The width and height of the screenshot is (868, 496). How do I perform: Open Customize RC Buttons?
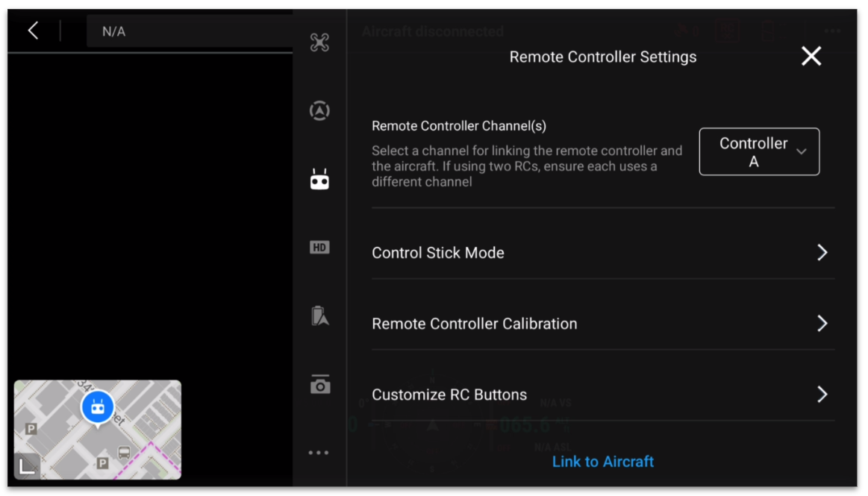pos(603,395)
